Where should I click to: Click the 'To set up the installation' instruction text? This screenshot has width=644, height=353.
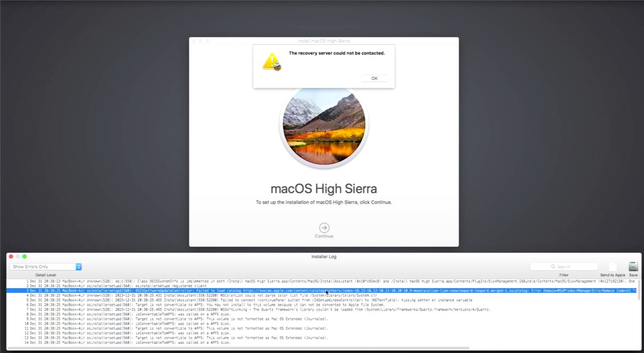pyautogui.click(x=324, y=202)
